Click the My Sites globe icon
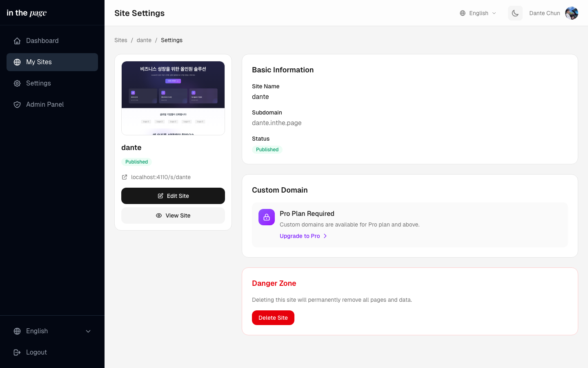The height and width of the screenshot is (368, 588). pos(17,62)
